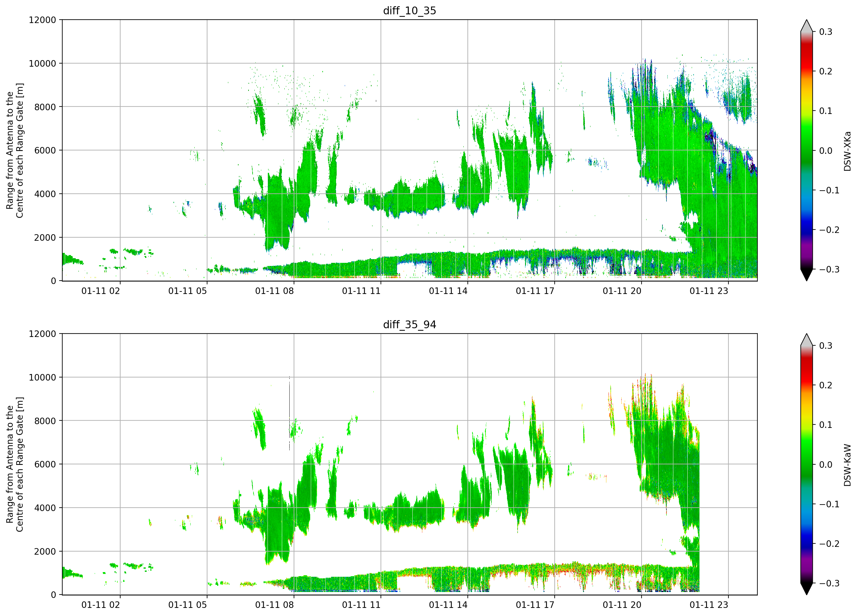Select x-tick "01-11 11" under the diff_10_35 plot
The height and width of the screenshot is (616, 858).
click(361, 291)
